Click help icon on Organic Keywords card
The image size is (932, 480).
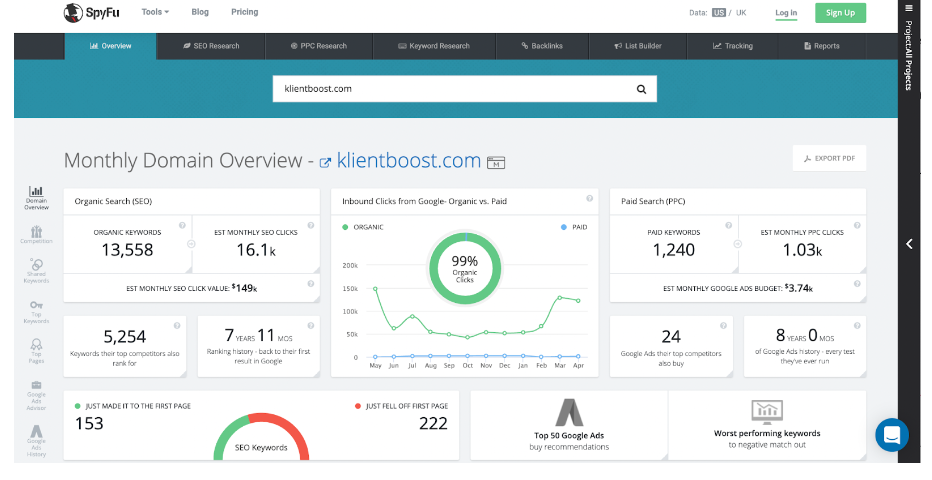click(182, 226)
